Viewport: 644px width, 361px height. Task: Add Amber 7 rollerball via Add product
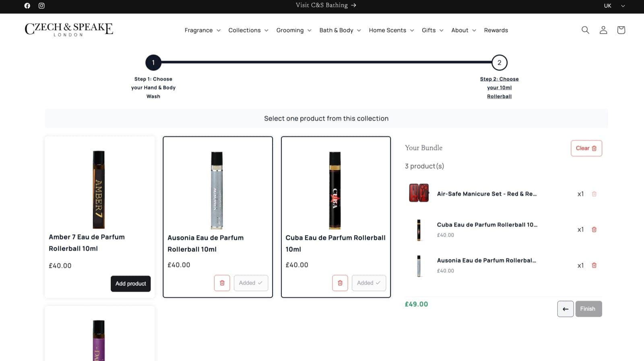point(131,284)
